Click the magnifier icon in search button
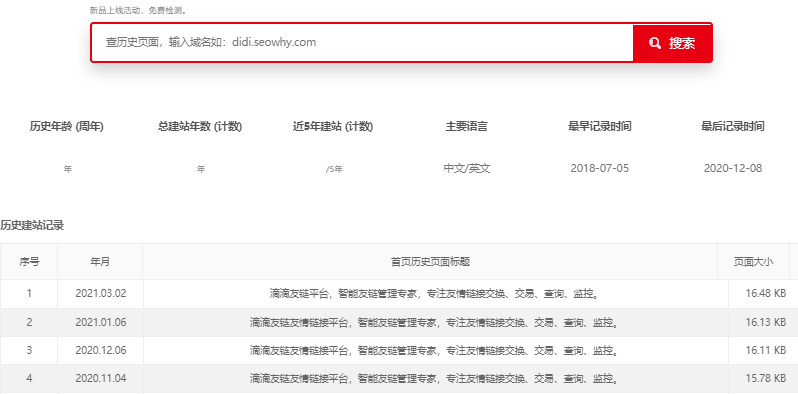The width and height of the screenshot is (798, 394). [655, 43]
